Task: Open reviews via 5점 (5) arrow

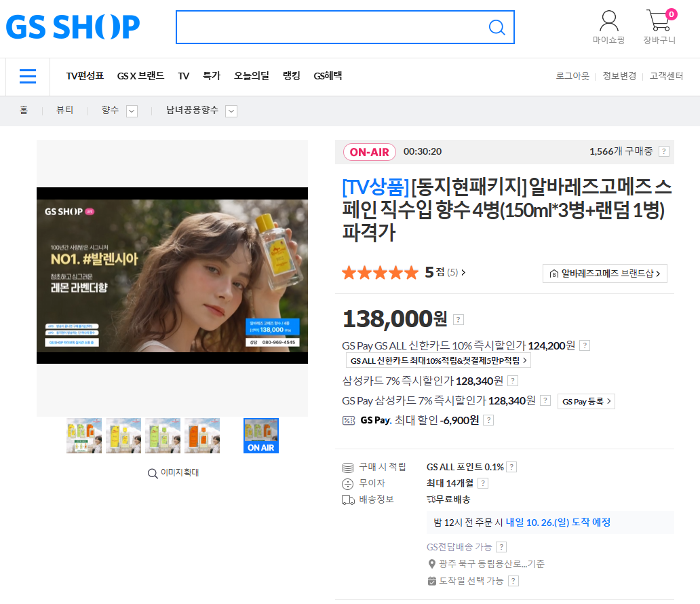Action: [463, 273]
